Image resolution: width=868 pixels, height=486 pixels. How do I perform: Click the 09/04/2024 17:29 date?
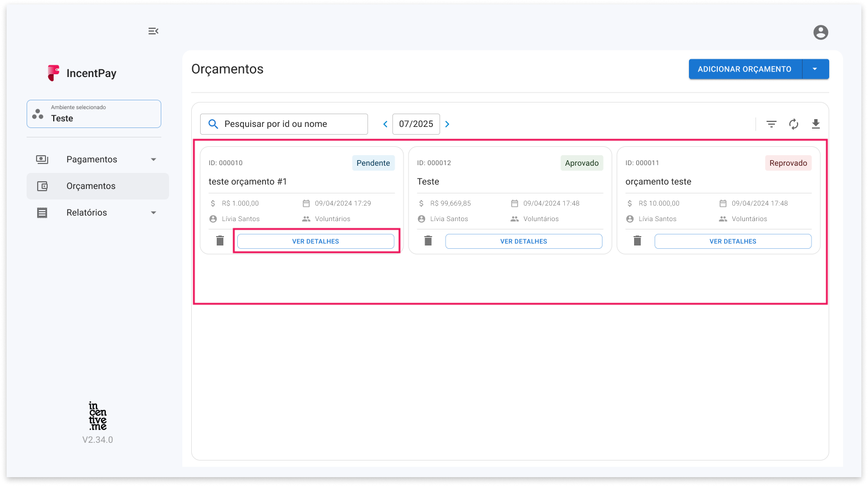pos(343,203)
